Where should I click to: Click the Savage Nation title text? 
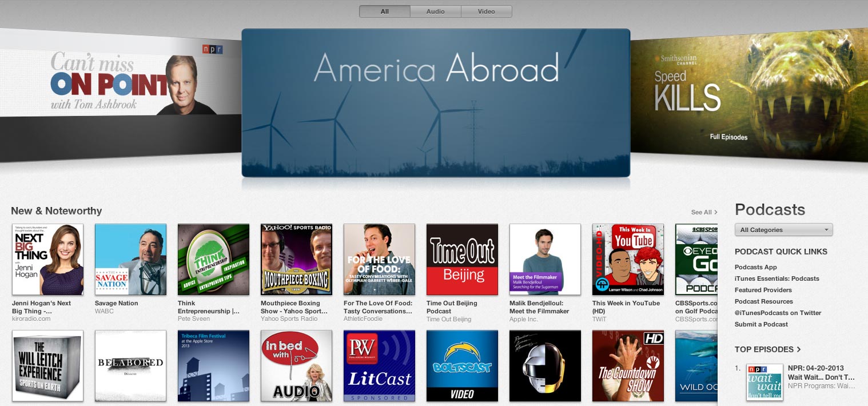pyautogui.click(x=117, y=303)
